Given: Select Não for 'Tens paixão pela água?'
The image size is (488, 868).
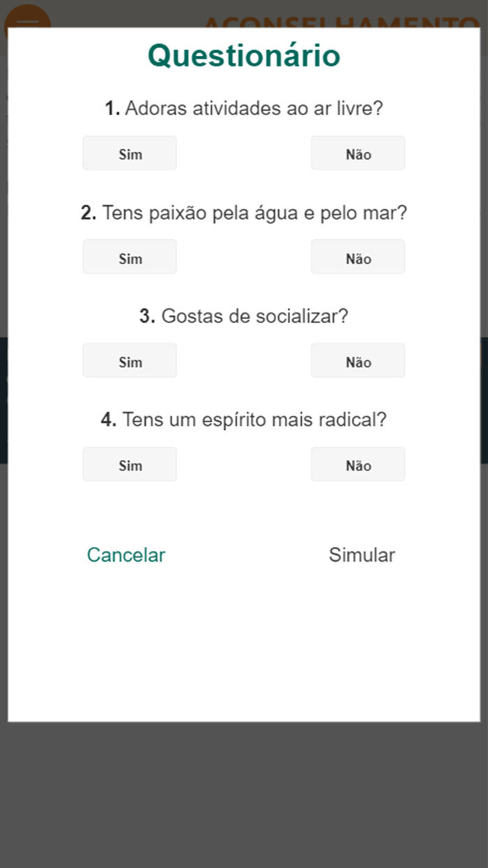Looking at the screenshot, I should 358,257.
